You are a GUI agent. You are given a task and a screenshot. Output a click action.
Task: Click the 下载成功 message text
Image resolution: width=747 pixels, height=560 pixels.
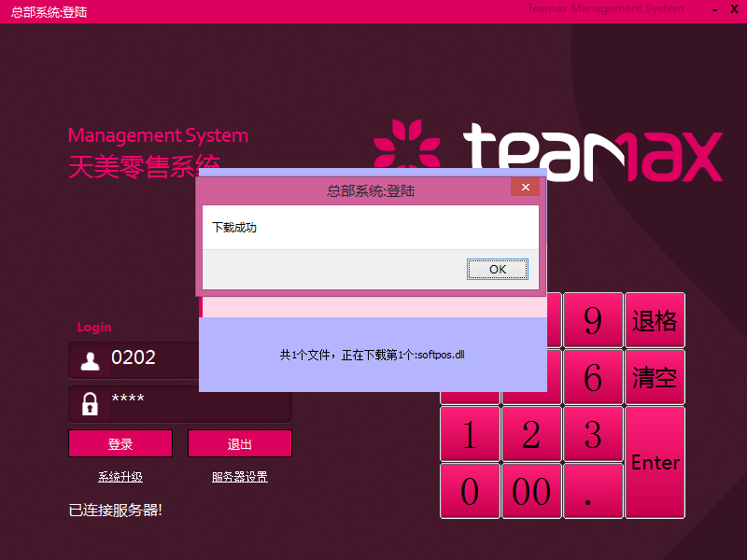pyautogui.click(x=234, y=228)
